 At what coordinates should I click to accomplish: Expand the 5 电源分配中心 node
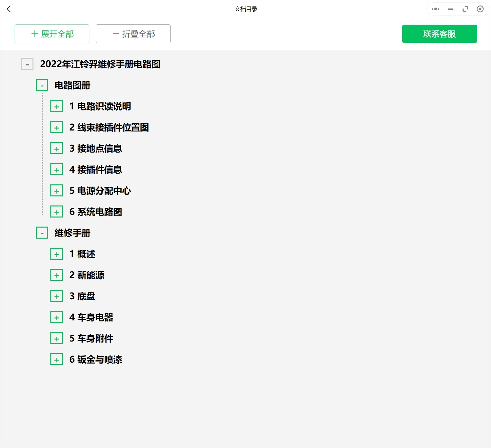pos(57,190)
